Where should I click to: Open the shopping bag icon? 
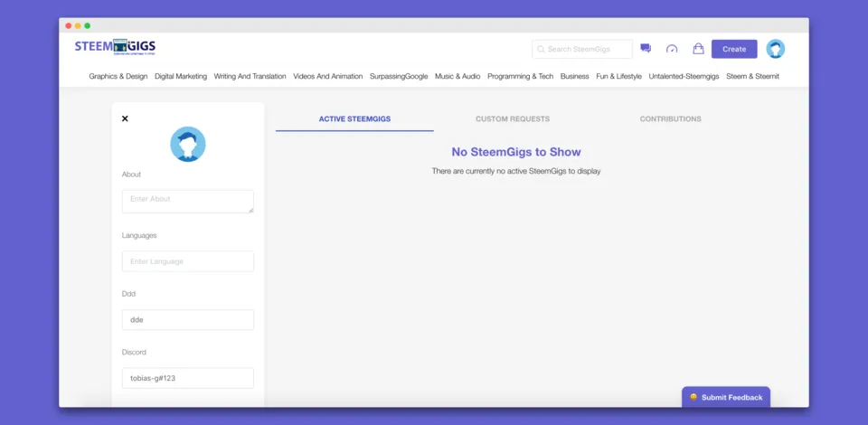(x=698, y=49)
